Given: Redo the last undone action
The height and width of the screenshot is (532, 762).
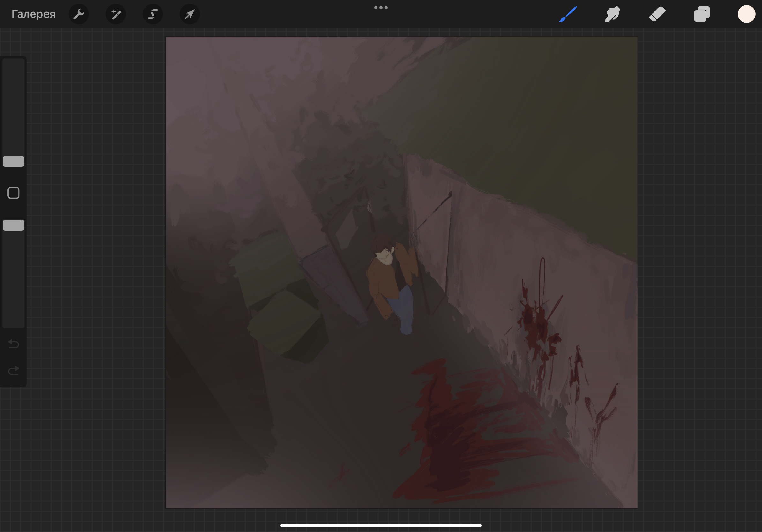Looking at the screenshot, I should [x=13, y=371].
